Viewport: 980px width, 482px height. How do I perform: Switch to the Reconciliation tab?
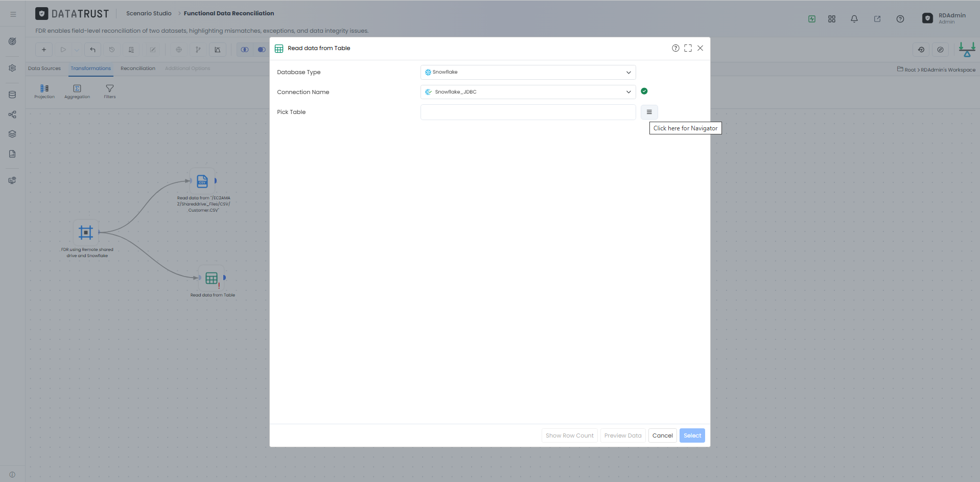[138, 68]
